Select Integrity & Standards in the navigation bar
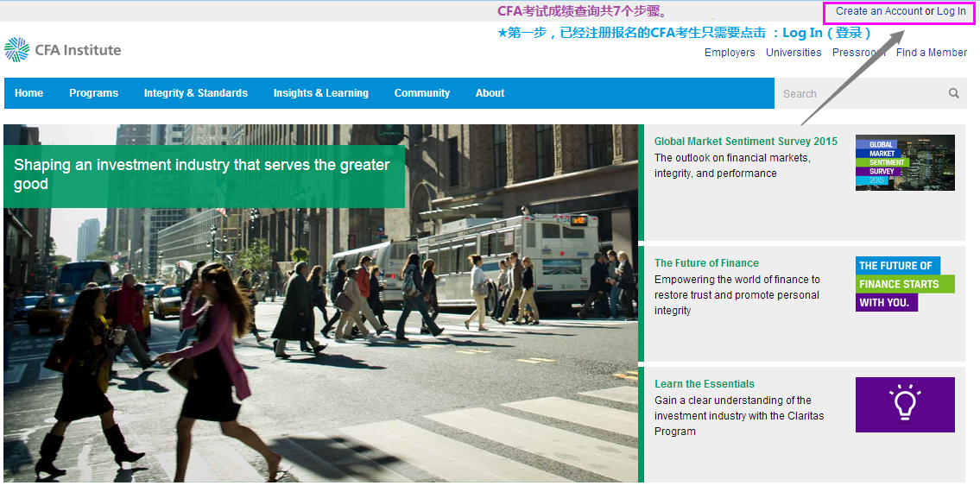The width and height of the screenshot is (980, 492). [195, 93]
